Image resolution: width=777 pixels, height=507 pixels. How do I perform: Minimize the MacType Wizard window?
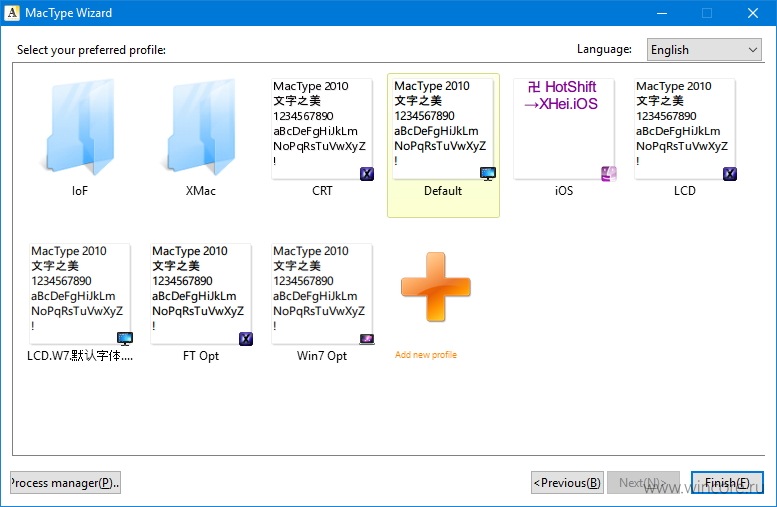[x=662, y=13]
